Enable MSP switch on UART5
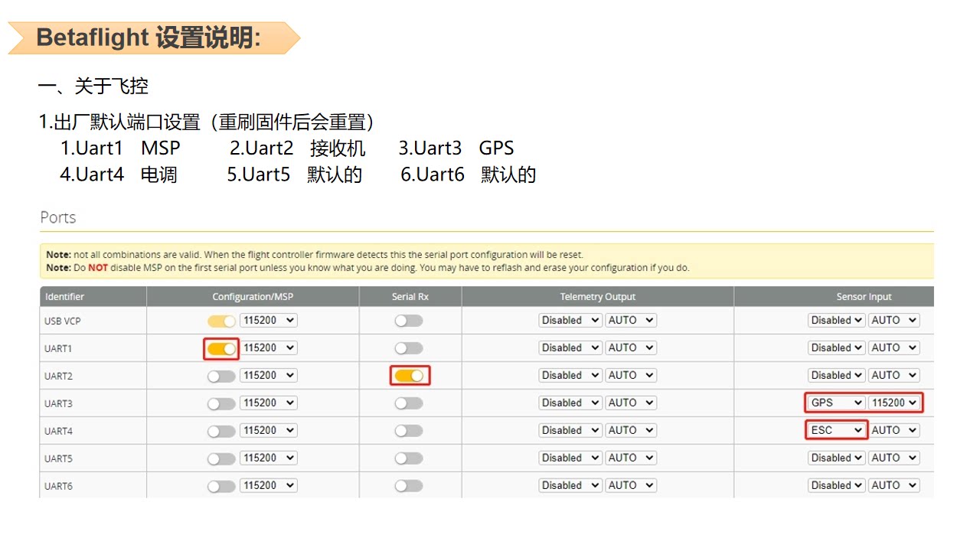980x551 pixels. pos(221,458)
